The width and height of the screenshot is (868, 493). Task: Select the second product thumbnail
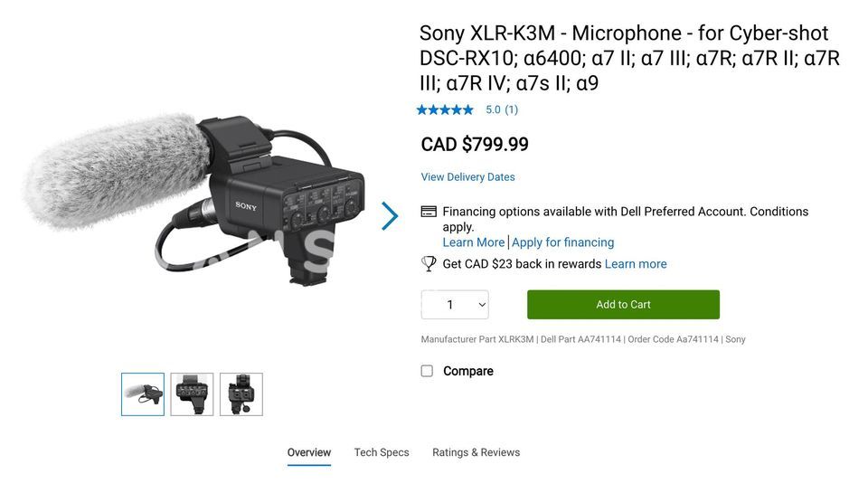[x=193, y=394]
